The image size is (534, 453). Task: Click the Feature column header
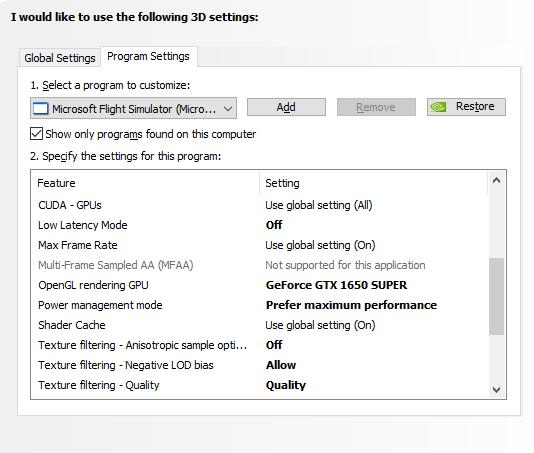(x=145, y=183)
